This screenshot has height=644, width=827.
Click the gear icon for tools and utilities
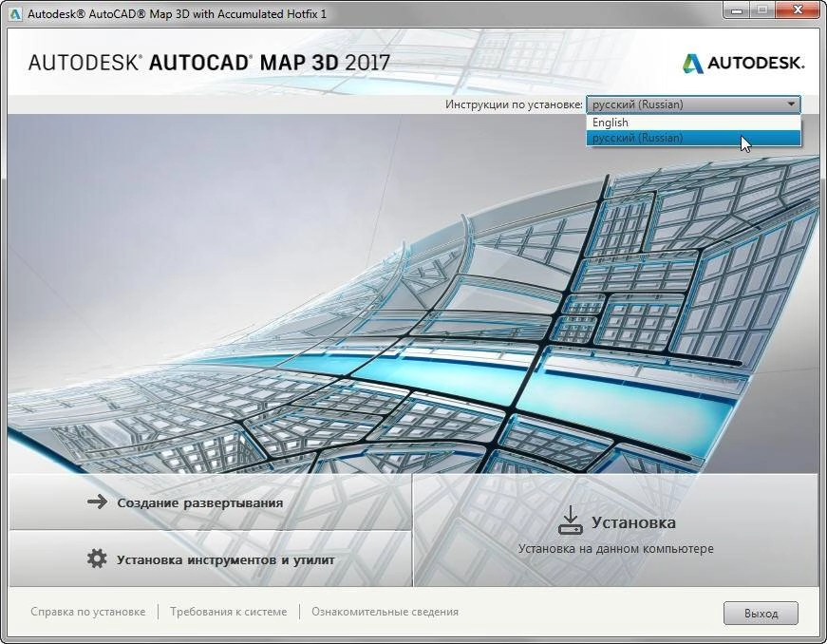click(97, 559)
